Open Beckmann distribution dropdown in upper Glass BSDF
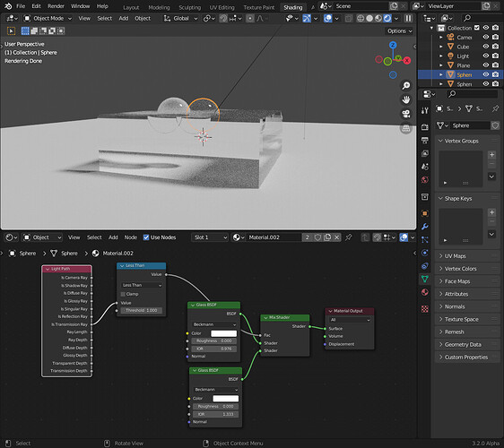The width and height of the screenshot is (504, 448). (214, 324)
